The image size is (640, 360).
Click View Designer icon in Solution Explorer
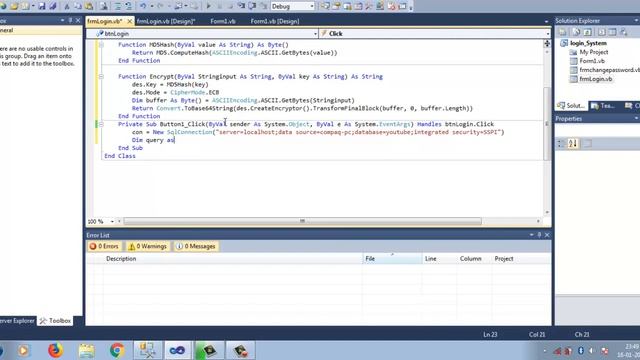point(612,32)
